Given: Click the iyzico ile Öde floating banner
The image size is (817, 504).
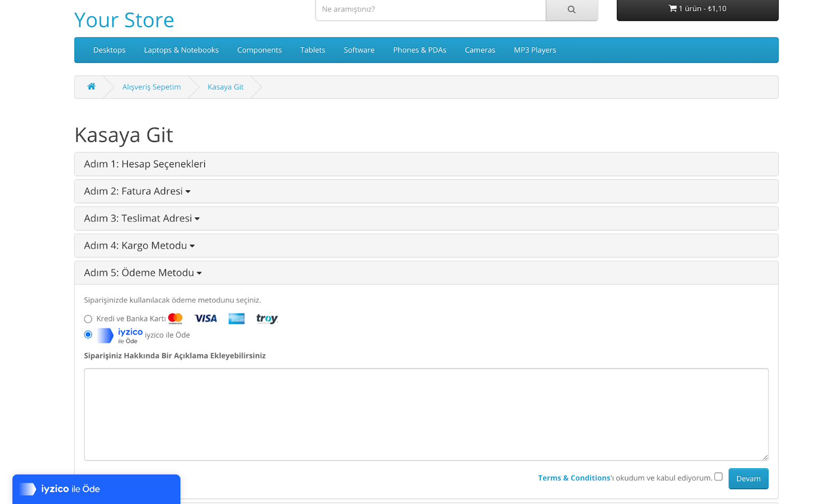Looking at the screenshot, I should 97,489.
